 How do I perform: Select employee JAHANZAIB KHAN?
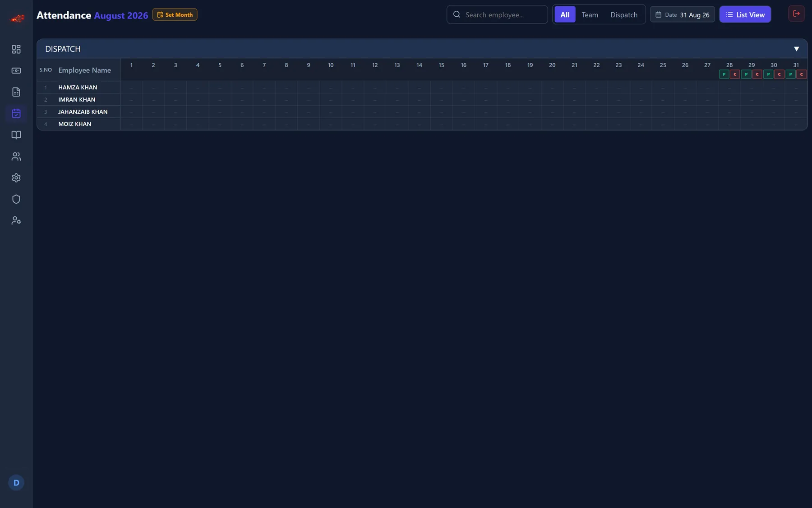(83, 112)
